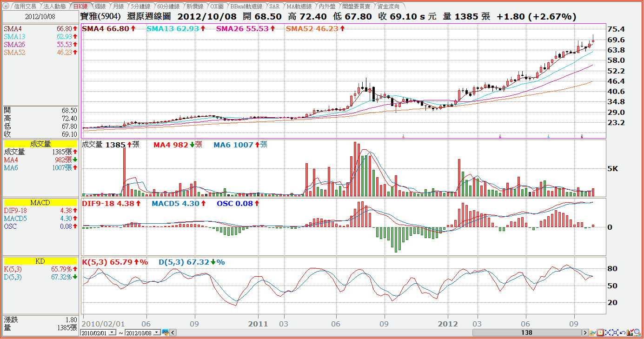
Task: Click the OSC 0.08 legend in the chart
Action: point(239,203)
